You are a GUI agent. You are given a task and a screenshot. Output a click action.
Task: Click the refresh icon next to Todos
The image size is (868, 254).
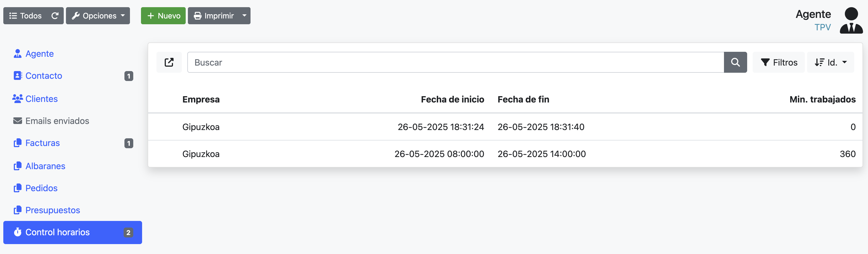coord(55,16)
